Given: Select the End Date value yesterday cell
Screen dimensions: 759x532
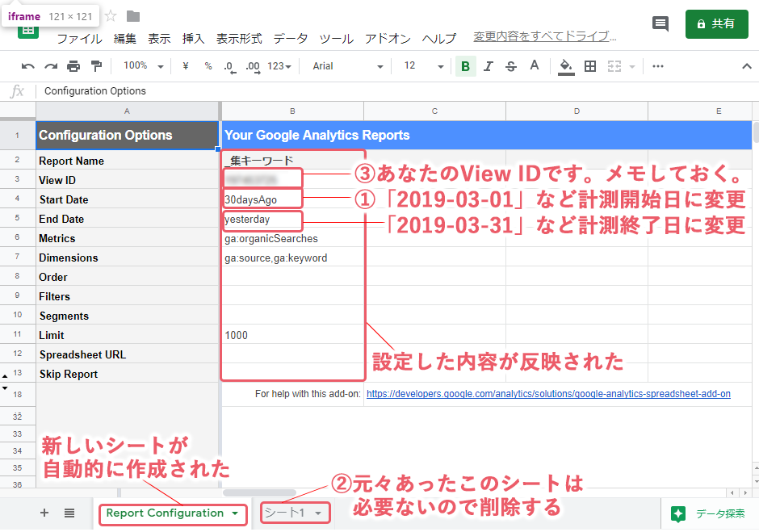Looking at the screenshot, I should pos(292,219).
